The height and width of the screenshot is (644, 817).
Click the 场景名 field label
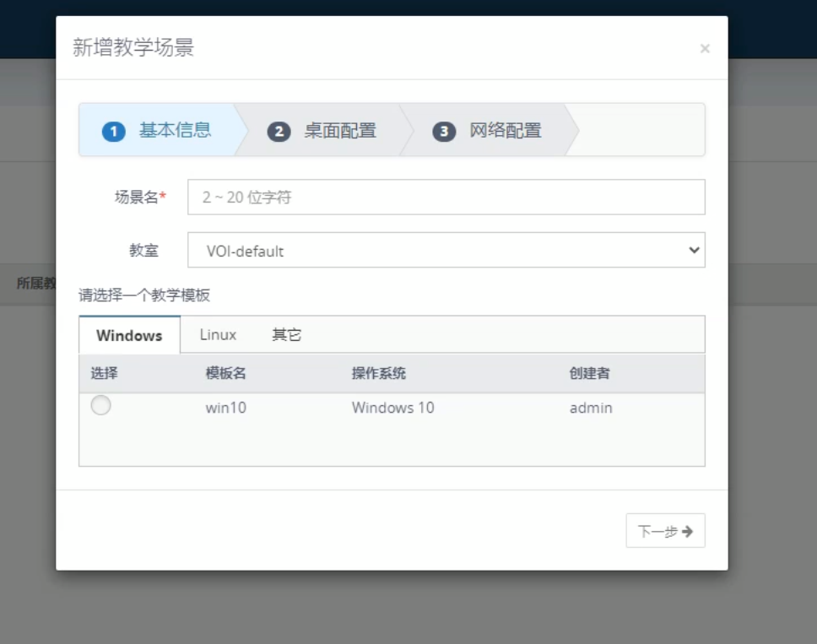pos(138,198)
